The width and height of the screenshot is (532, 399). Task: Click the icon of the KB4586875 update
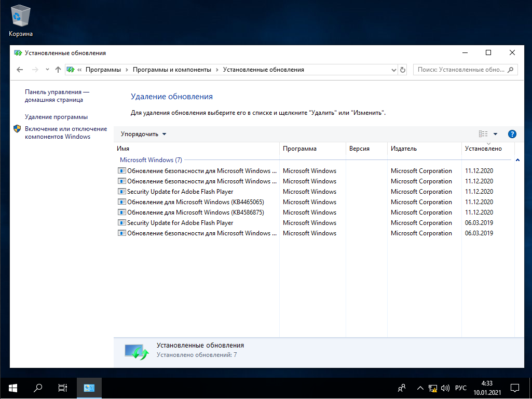[x=122, y=212]
